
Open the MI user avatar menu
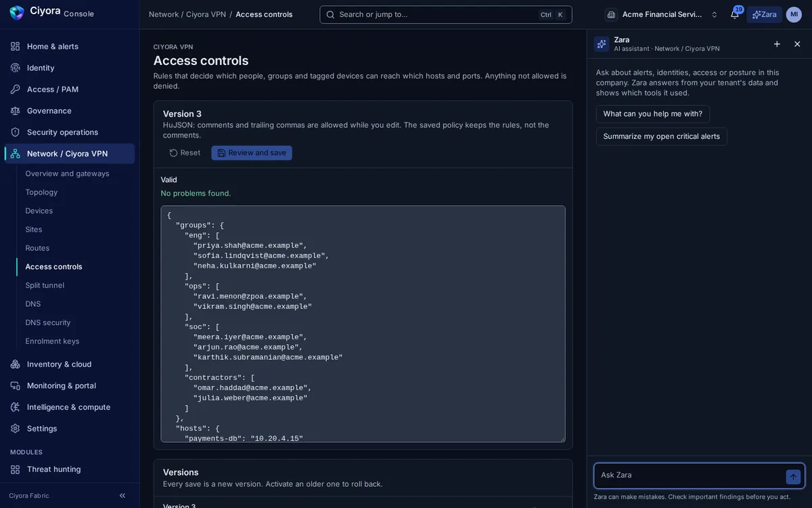[x=794, y=14]
